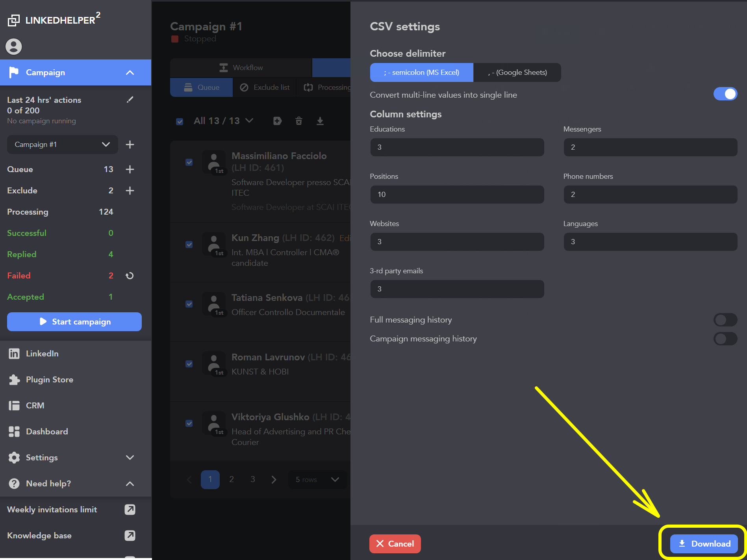Image resolution: width=747 pixels, height=560 pixels.
Task: Select the comma (Google Sheets) delimiter
Action: (x=517, y=72)
